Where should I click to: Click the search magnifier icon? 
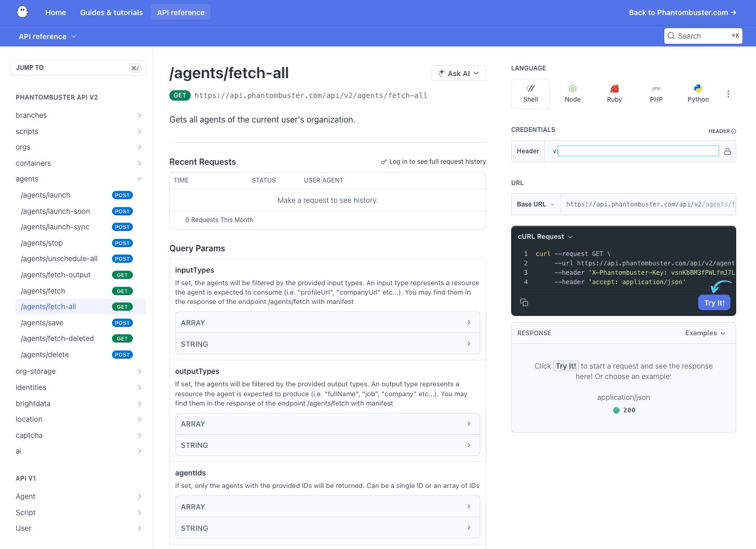671,36
